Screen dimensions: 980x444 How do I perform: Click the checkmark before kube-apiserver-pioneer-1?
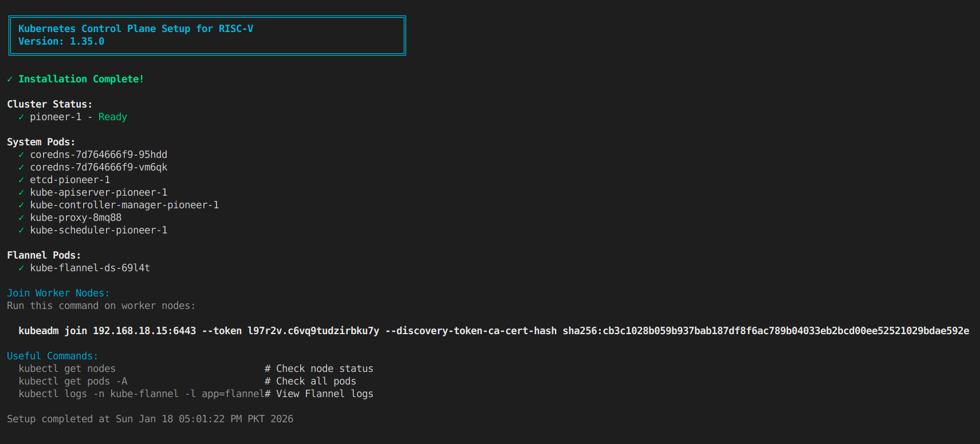(21, 193)
